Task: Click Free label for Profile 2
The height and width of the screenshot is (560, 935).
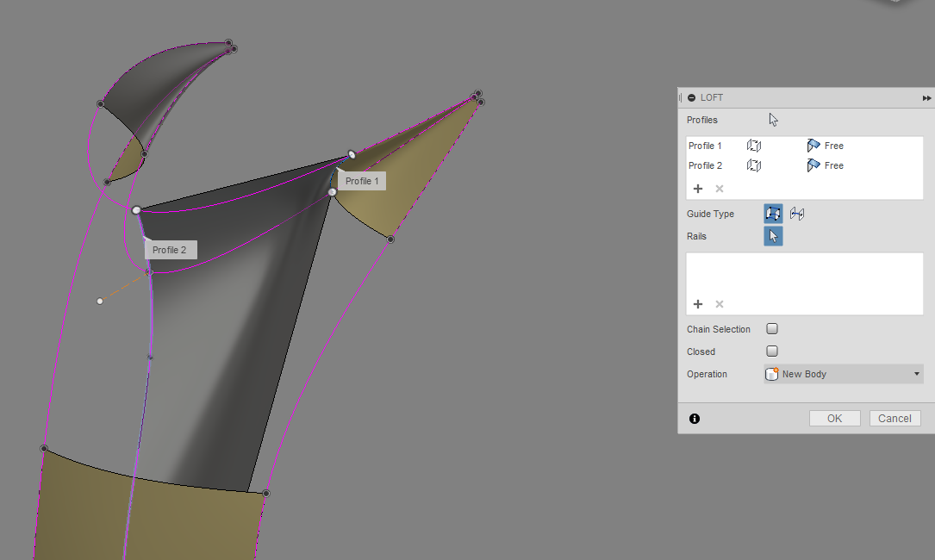Action: pos(833,165)
